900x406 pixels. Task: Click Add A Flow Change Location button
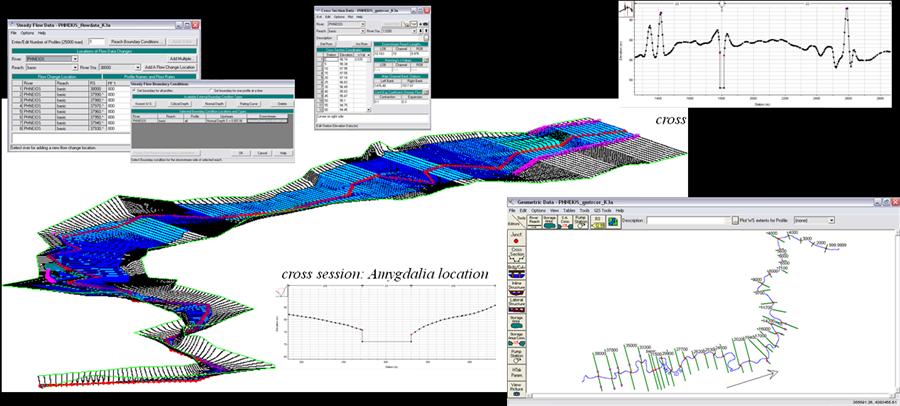tap(170, 67)
